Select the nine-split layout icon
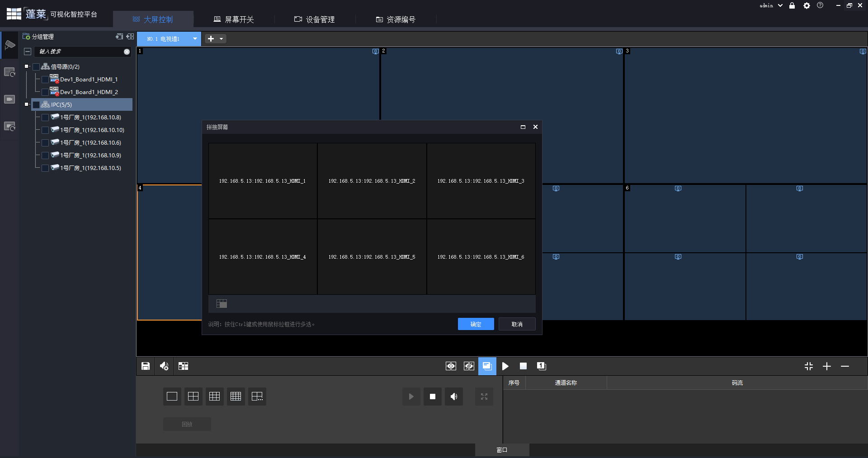Screen dimensions: 868x458 click(x=214, y=397)
